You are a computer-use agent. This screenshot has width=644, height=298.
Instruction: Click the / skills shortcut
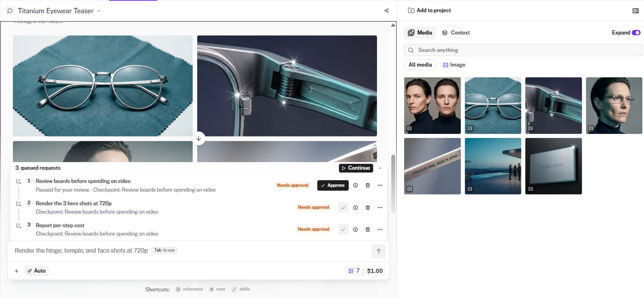[241, 289]
